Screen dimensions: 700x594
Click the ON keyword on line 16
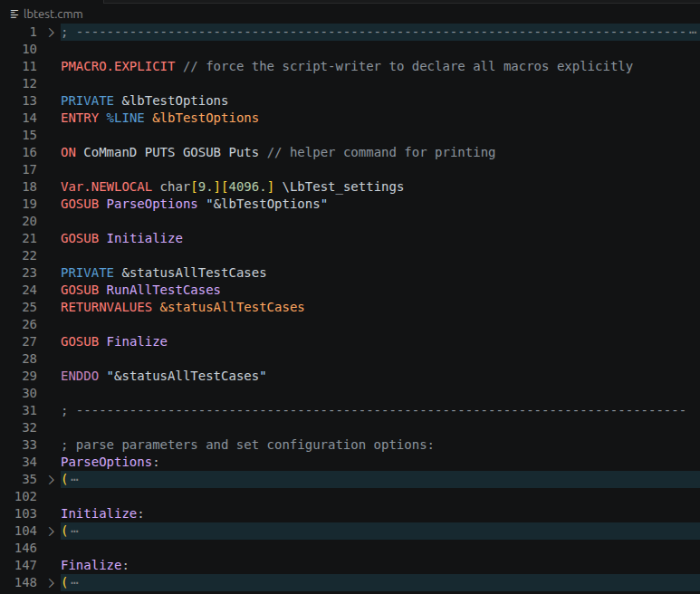pos(68,153)
